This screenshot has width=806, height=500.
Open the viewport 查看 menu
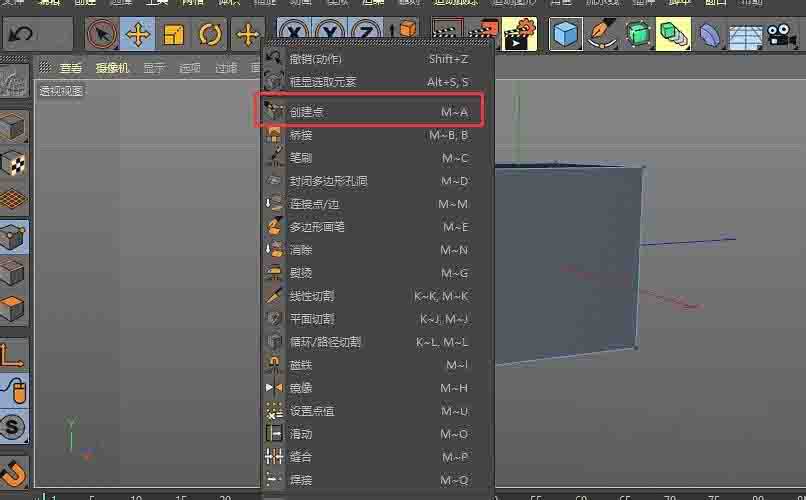point(70,68)
